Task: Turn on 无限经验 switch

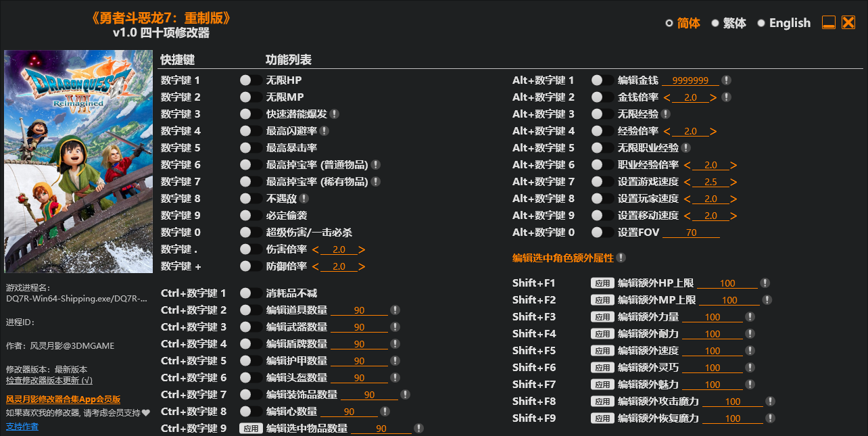Action: pos(602,114)
